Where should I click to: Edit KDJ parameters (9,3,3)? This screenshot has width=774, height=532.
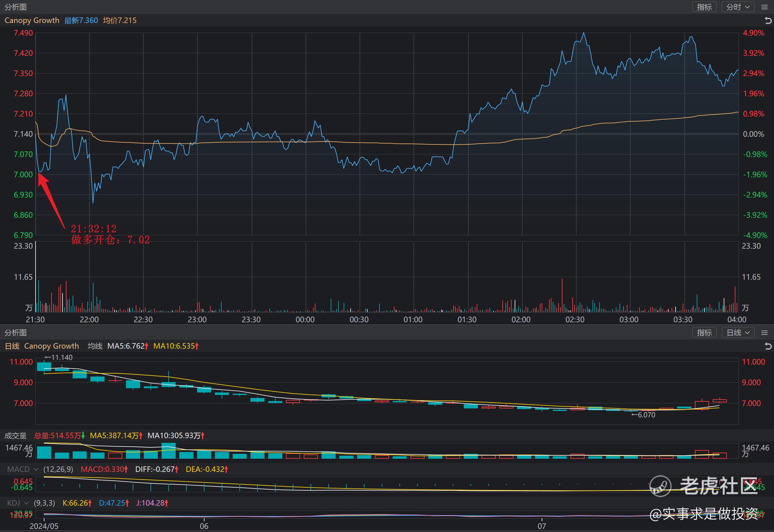click(44, 503)
